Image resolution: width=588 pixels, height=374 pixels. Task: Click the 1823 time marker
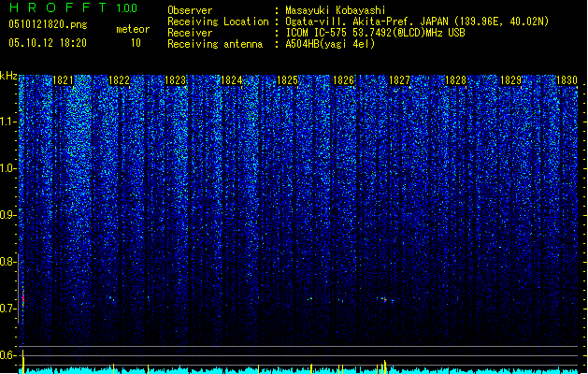click(175, 80)
